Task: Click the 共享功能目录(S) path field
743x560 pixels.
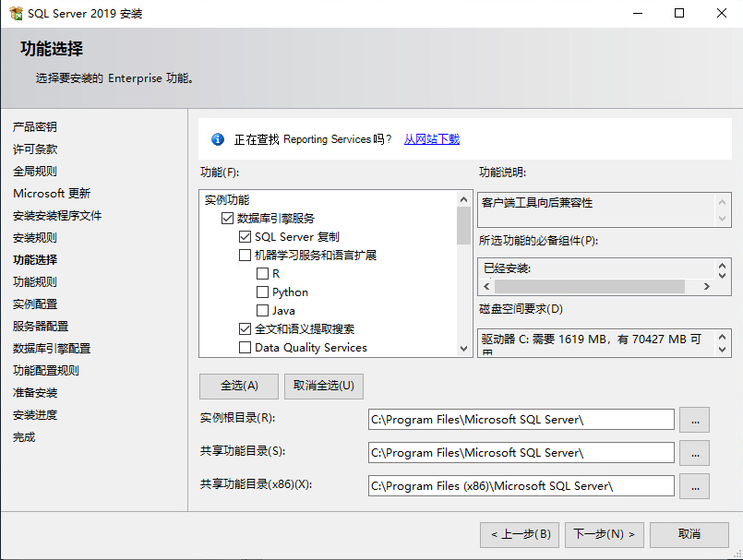Action: (x=521, y=453)
